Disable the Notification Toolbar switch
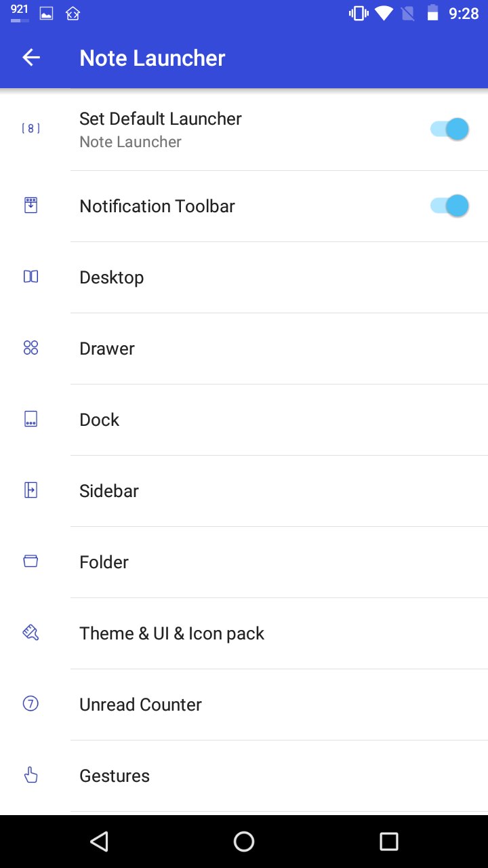The image size is (488, 868). coord(449,205)
